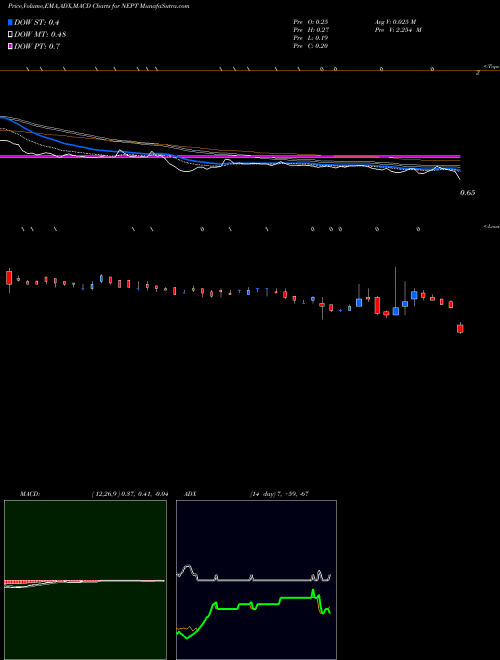Click the last red candlestick at far right
The image size is (500, 660).
pyautogui.click(x=460, y=328)
